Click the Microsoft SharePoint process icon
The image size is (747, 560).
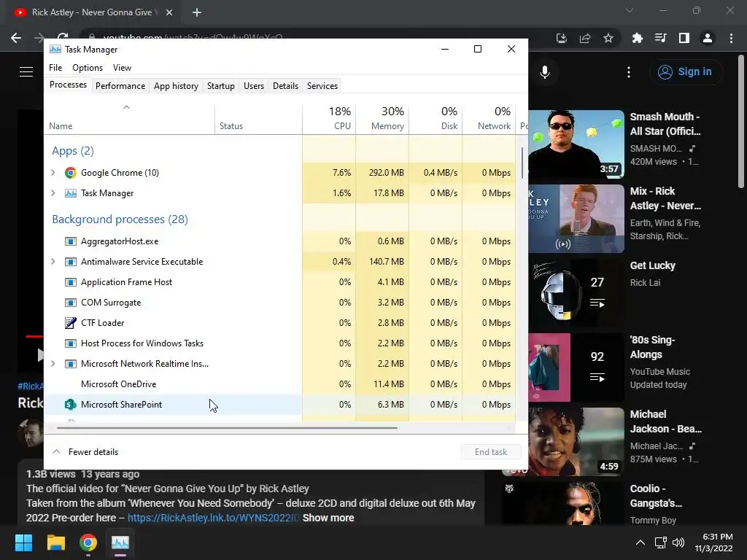click(71, 405)
